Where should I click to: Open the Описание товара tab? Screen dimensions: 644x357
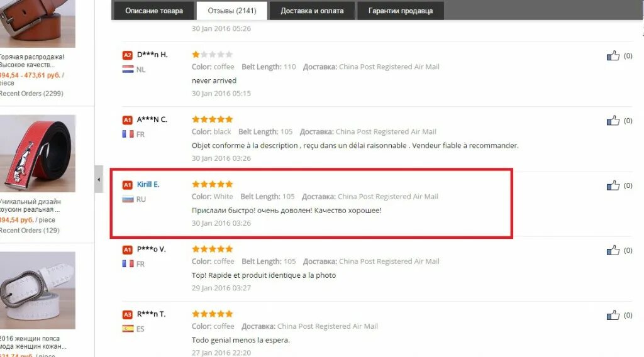pos(154,11)
